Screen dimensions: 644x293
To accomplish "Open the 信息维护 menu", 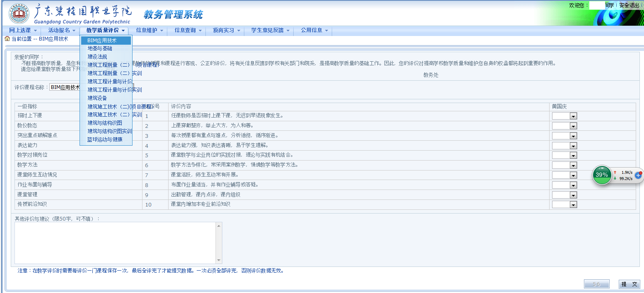I will click(x=150, y=30).
